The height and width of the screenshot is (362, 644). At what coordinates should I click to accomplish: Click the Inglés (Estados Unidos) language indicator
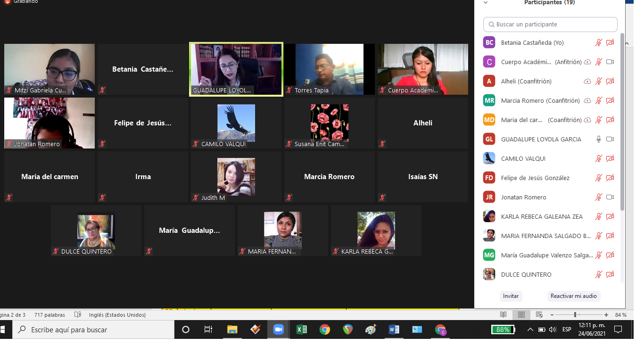(117, 315)
